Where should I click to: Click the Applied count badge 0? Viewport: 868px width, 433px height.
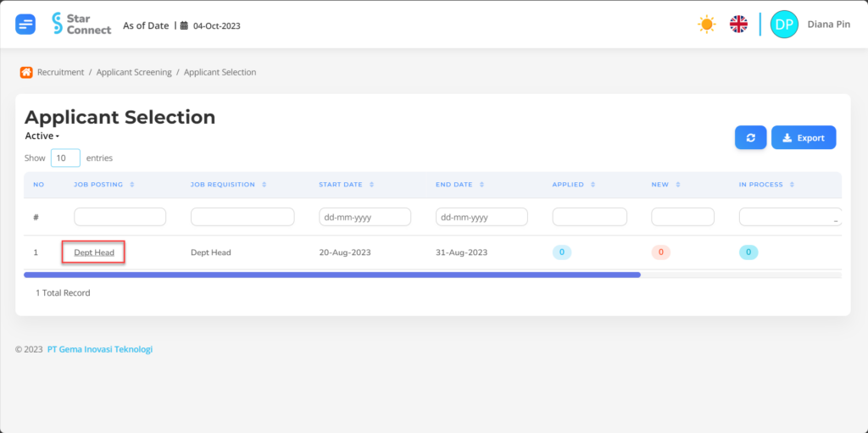(x=562, y=253)
